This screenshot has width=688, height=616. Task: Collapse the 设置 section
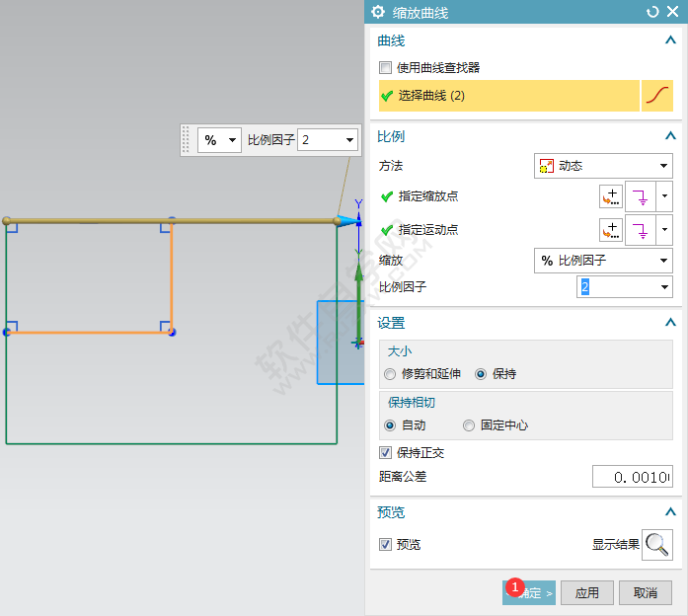[670, 323]
